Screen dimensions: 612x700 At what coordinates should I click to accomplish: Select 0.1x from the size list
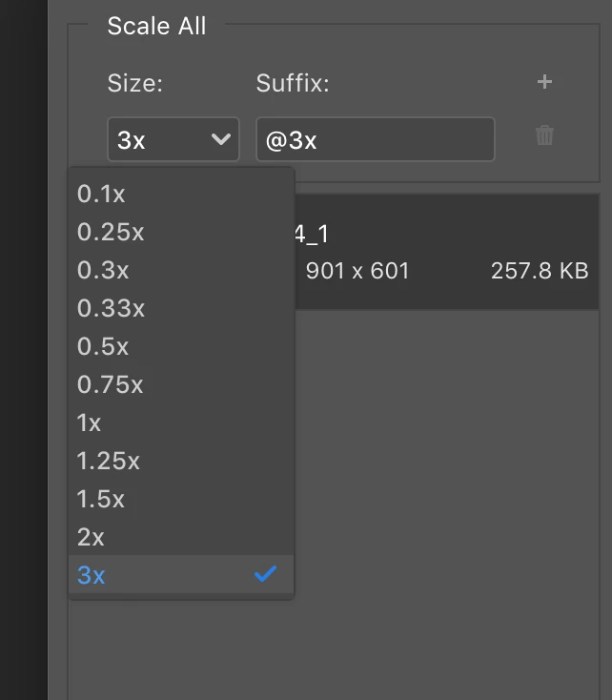(x=181, y=194)
